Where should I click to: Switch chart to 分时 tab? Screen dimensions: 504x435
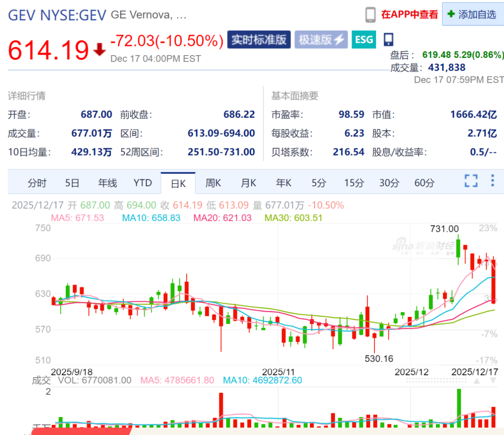(x=37, y=183)
